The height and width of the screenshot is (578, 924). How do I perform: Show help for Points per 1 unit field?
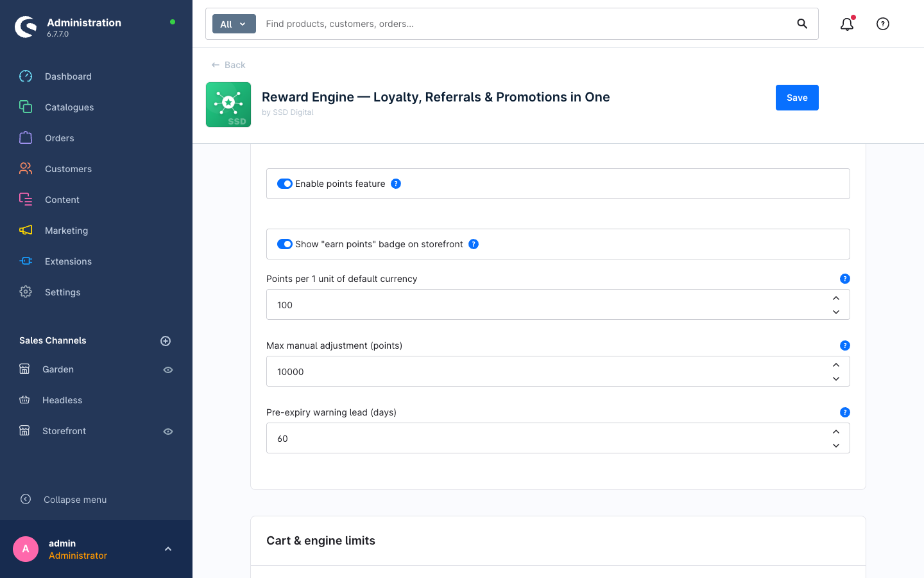coord(845,279)
